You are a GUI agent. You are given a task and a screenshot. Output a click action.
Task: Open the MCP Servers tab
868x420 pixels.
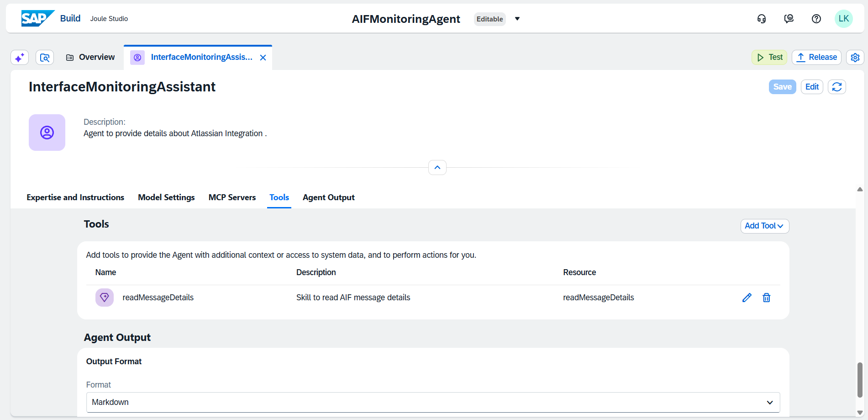coord(232,197)
